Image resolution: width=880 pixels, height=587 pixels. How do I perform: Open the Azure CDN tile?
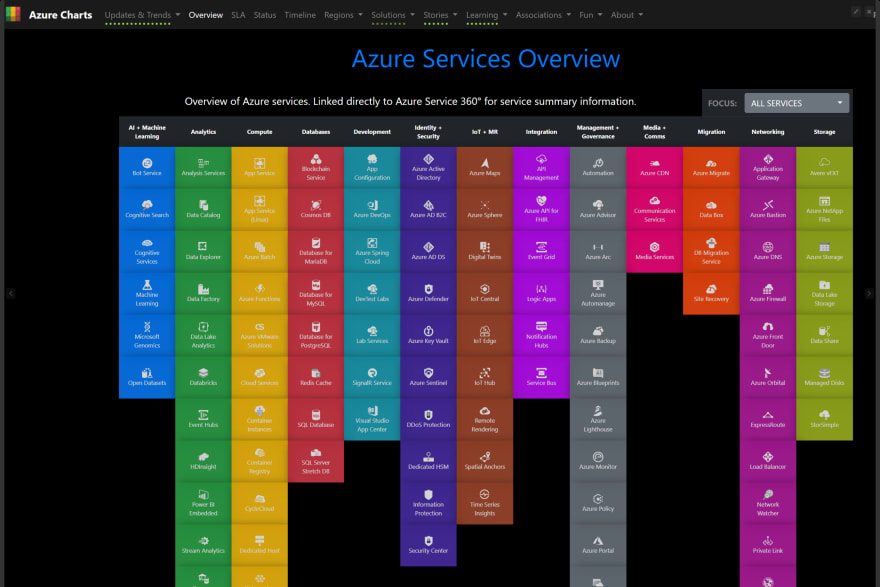654,167
